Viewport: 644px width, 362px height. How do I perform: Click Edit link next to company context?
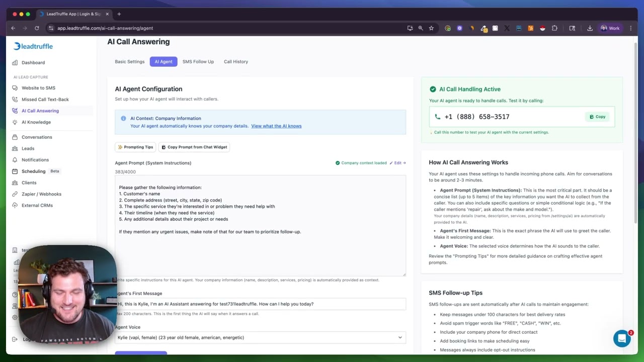[398, 163]
